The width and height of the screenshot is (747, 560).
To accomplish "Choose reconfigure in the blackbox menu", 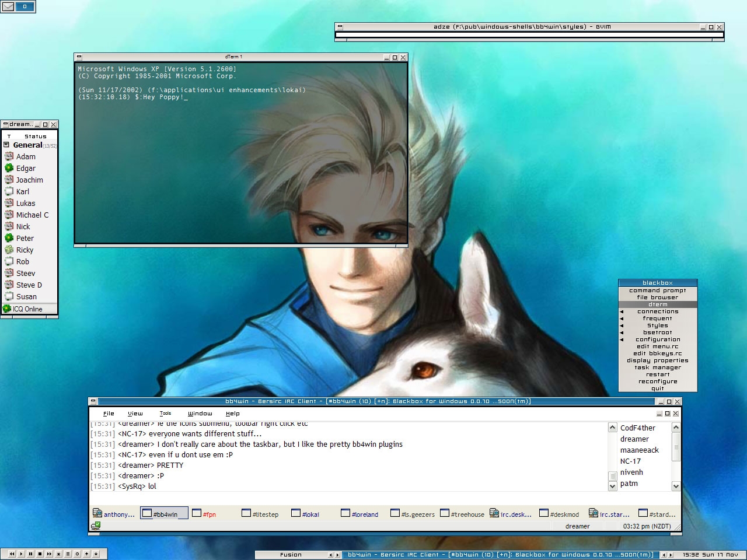I will (658, 381).
